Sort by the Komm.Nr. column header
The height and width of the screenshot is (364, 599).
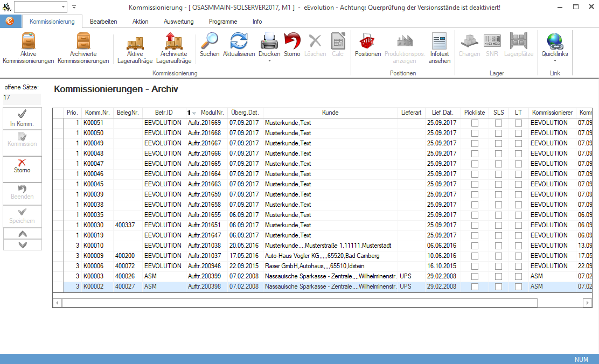pos(97,113)
